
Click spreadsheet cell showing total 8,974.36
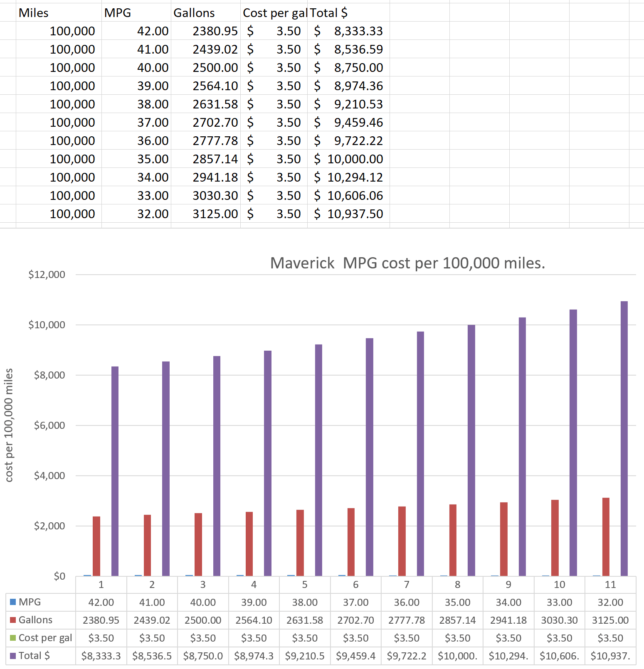[x=348, y=86]
